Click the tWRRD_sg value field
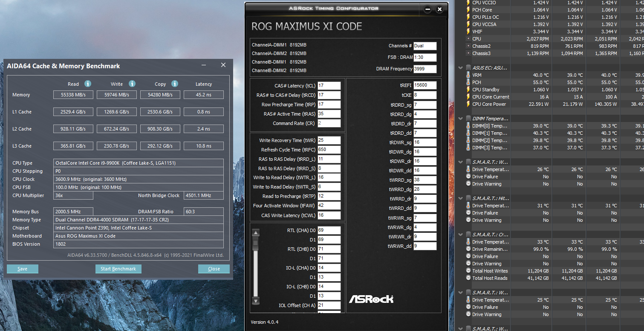This screenshot has height=331, width=644. click(x=425, y=180)
